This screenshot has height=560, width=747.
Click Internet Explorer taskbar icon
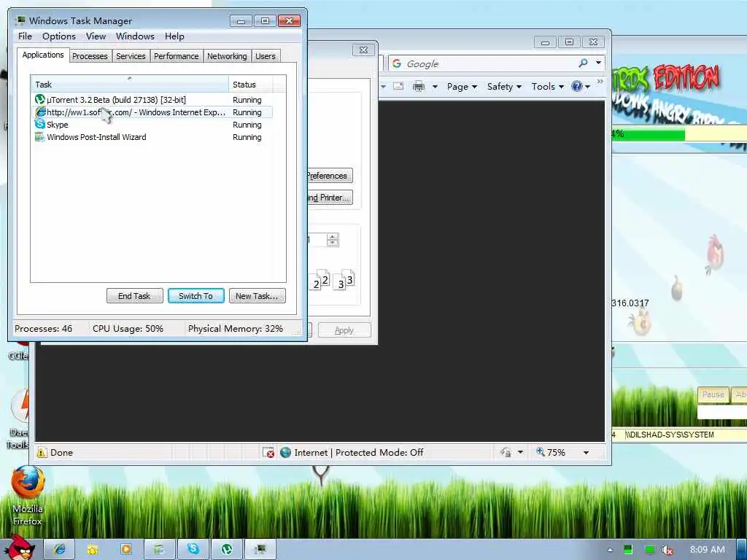tap(60, 549)
